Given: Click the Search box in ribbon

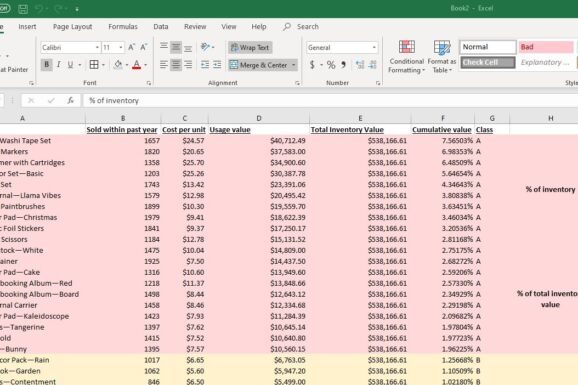Looking at the screenshot, I should click(x=301, y=27).
